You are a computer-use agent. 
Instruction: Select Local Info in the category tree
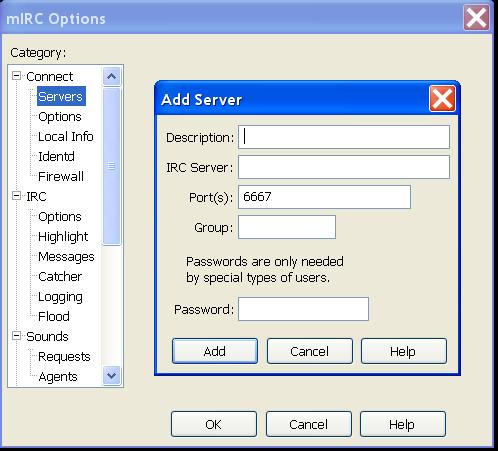coord(66,137)
